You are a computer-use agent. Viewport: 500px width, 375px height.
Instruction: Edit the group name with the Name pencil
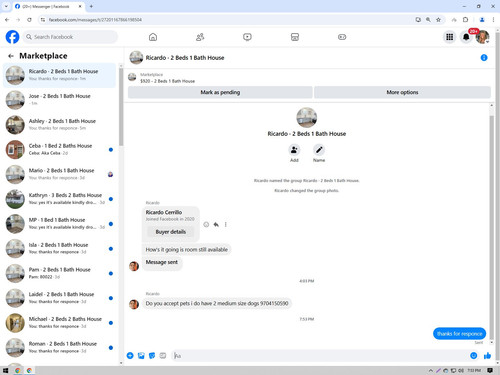pos(319,150)
